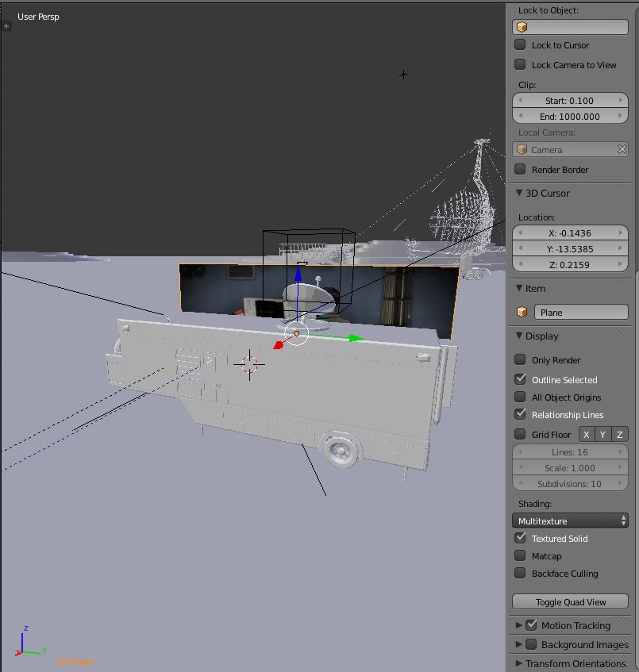The image size is (639, 672).
Task: Click the green Y-axis manipulator arrow
Action: point(356,339)
